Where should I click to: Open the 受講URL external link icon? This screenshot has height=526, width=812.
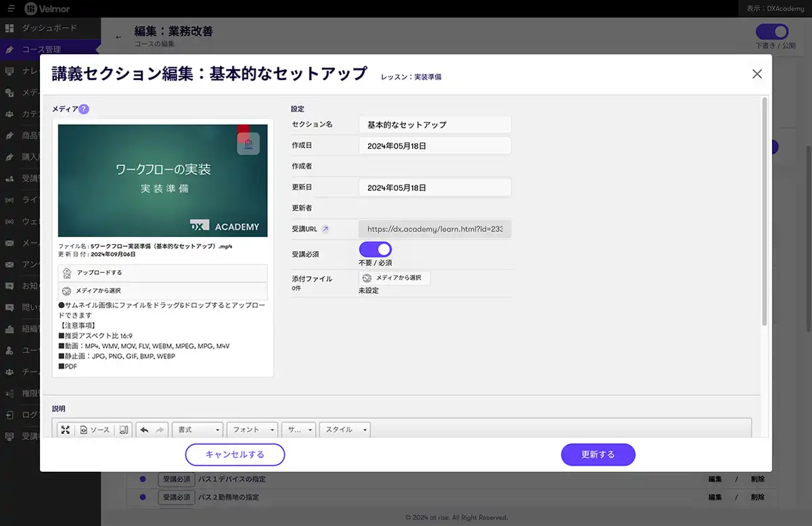click(x=325, y=229)
